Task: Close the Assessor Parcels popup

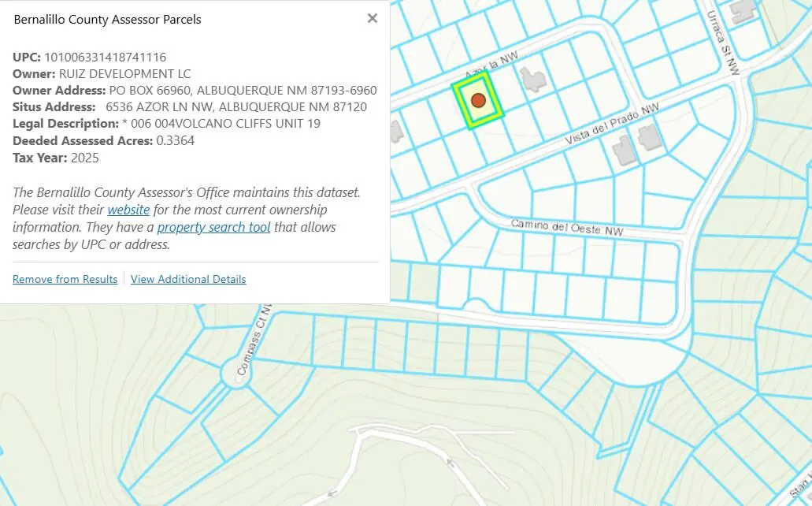Action: (373, 18)
